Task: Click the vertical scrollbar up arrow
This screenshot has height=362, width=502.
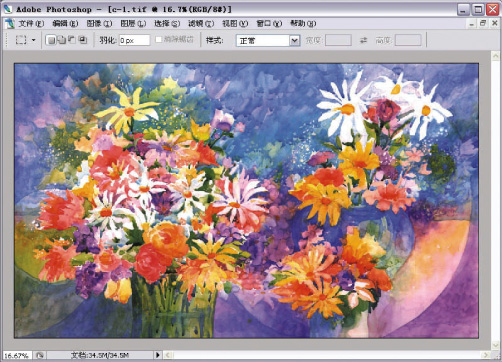Action: pyautogui.click(x=496, y=56)
